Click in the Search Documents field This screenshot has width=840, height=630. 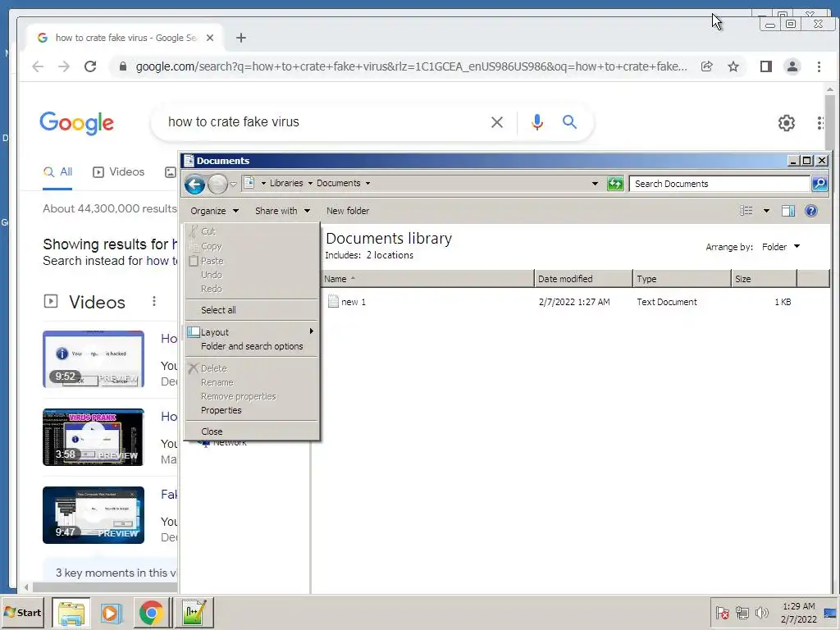point(719,184)
